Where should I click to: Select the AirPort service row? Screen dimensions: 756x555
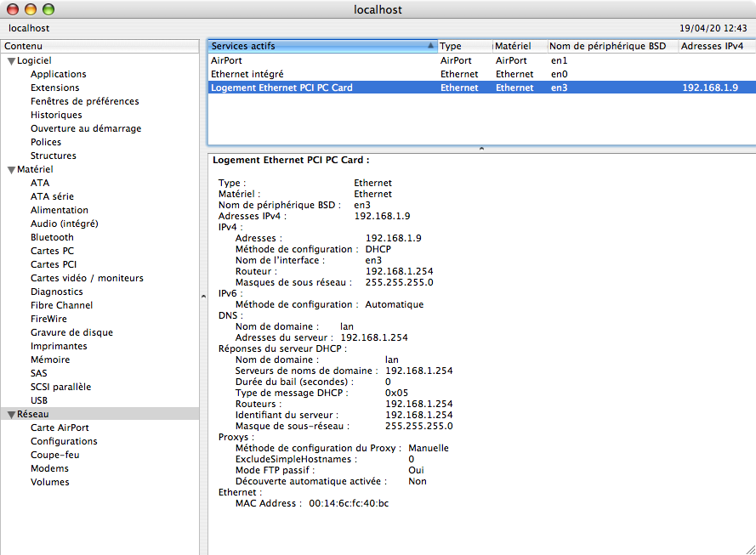(482, 60)
